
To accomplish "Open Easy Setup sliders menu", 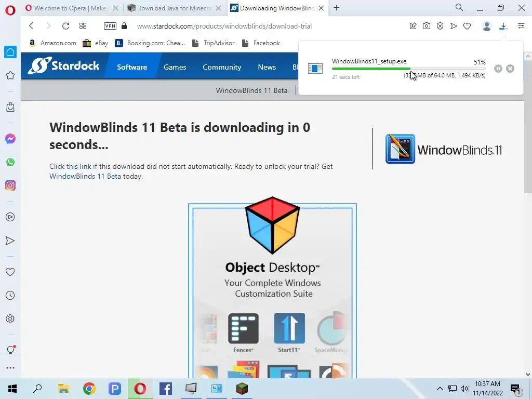I will [521, 26].
